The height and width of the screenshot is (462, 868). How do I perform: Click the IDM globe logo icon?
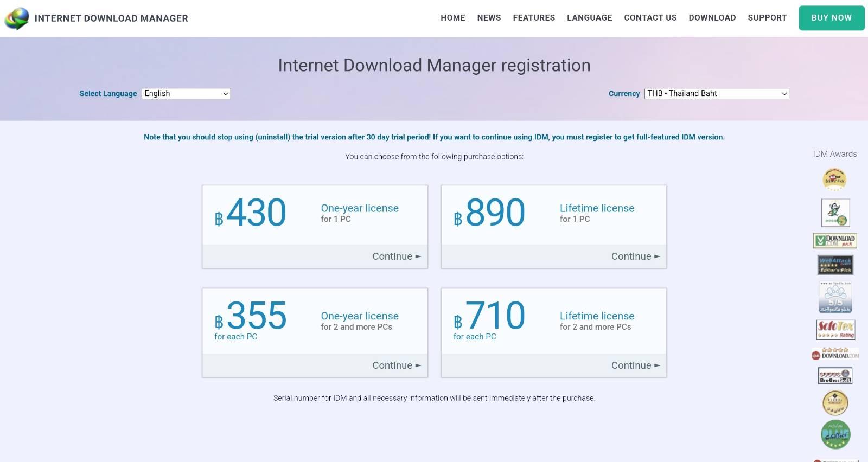(x=17, y=18)
